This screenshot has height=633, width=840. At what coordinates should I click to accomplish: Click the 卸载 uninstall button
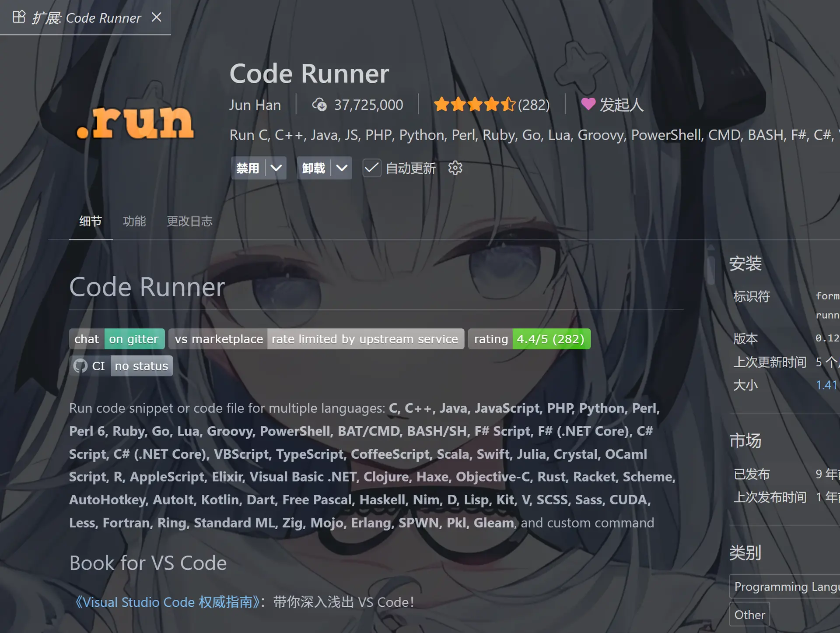314,168
